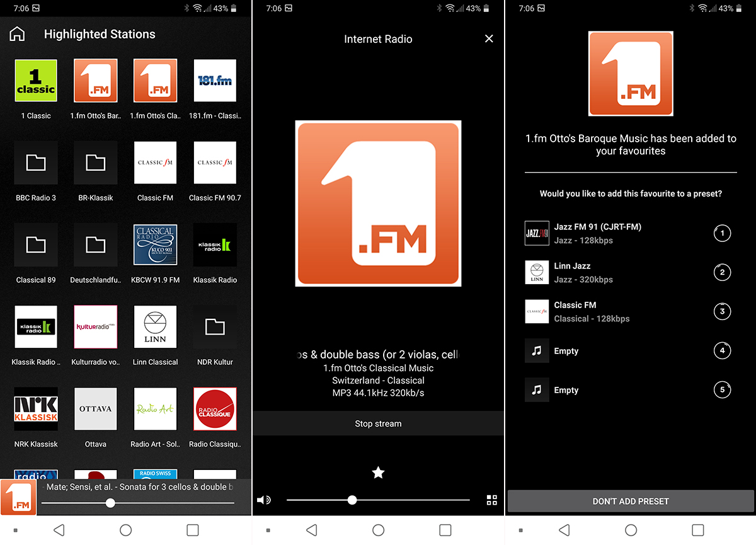This screenshot has height=545, width=756.
Task: Tap Android recents button on favourites preset screen
Action: point(697,530)
